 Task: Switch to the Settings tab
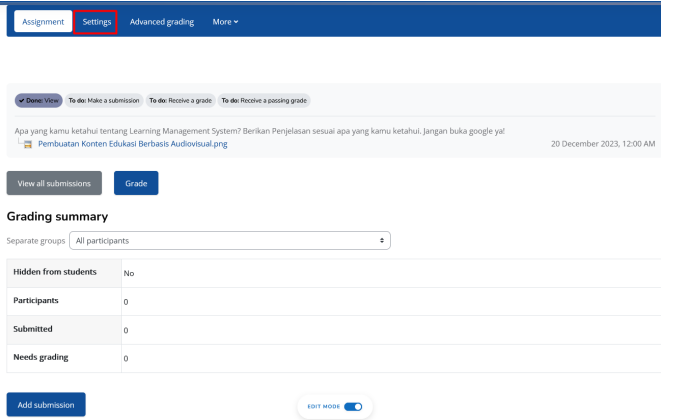click(96, 22)
